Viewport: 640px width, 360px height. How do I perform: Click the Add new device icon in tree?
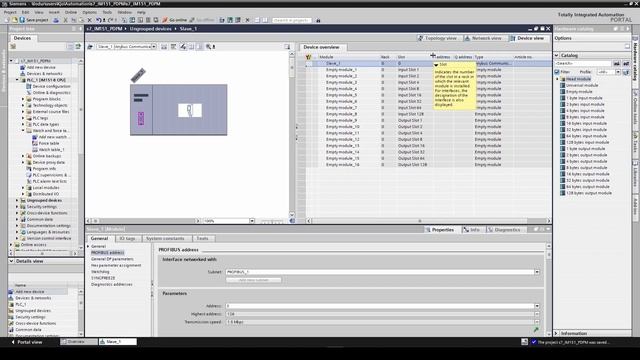coord(23,67)
